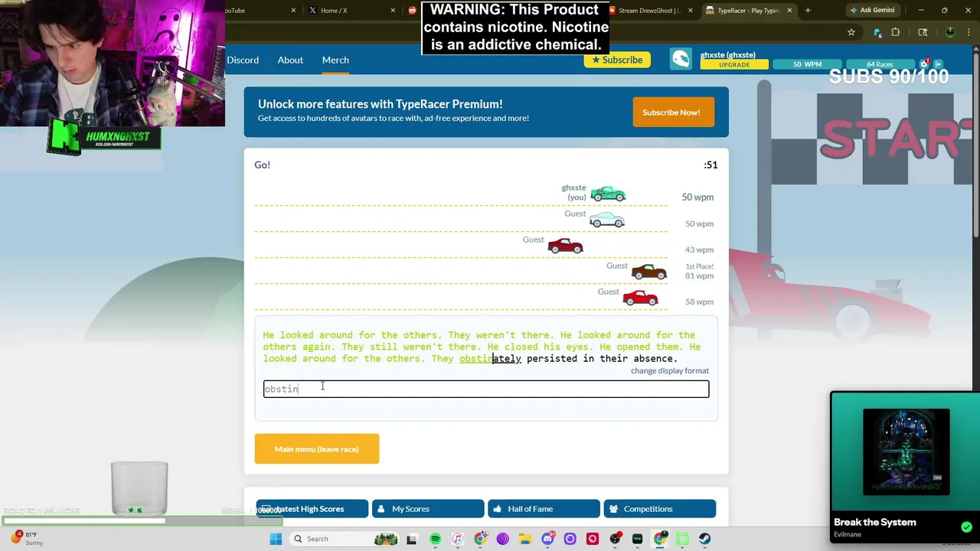Viewport: 980px width, 551px height.
Task: Open Competitions
Action: pos(660,509)
